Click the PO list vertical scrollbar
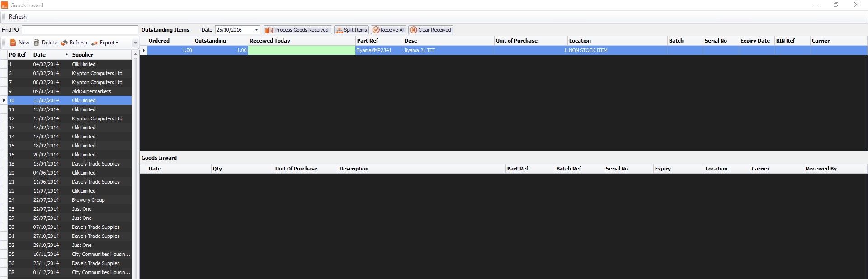 [135, 167]
